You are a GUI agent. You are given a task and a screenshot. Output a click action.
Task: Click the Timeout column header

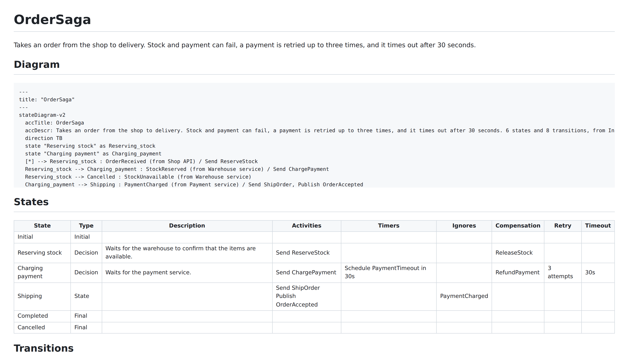(598, 226)
